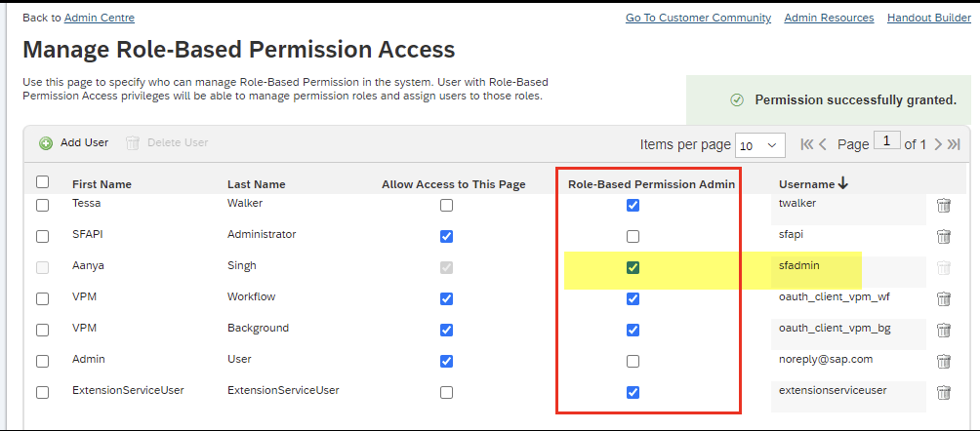Go to the next page arrow

coord(938,144)
